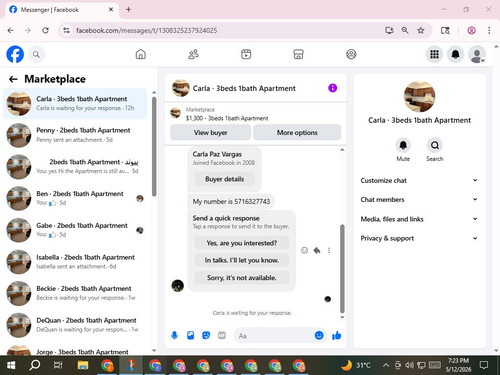
Task: Open Ben - 2beds 1bath Apartment chat
Action: click(75, 198)
